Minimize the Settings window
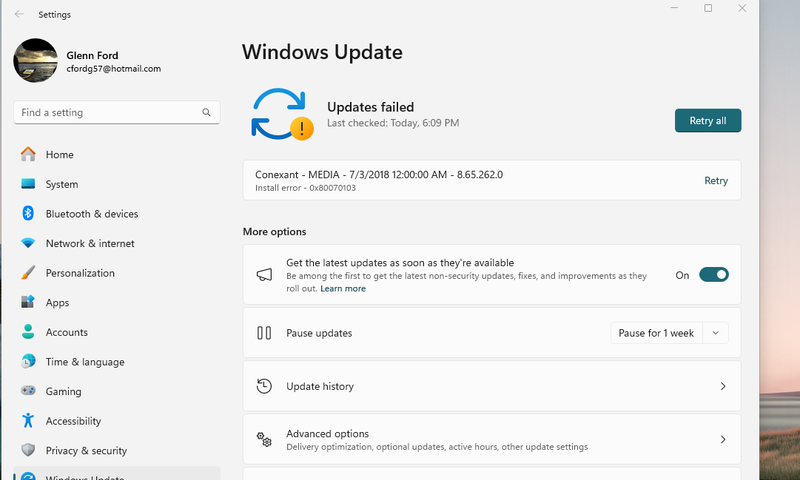800x480 pixels. (x=674, y=8)
